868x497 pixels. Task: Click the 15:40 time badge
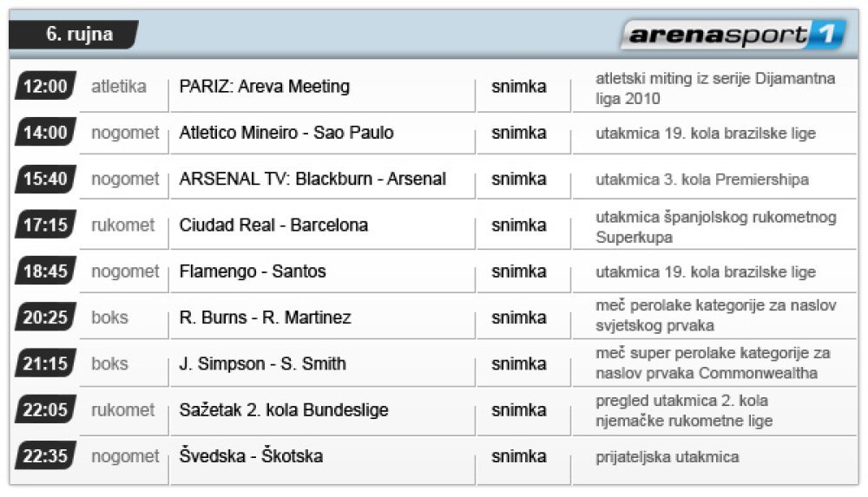pyautogui.click(x=45, y=178)
